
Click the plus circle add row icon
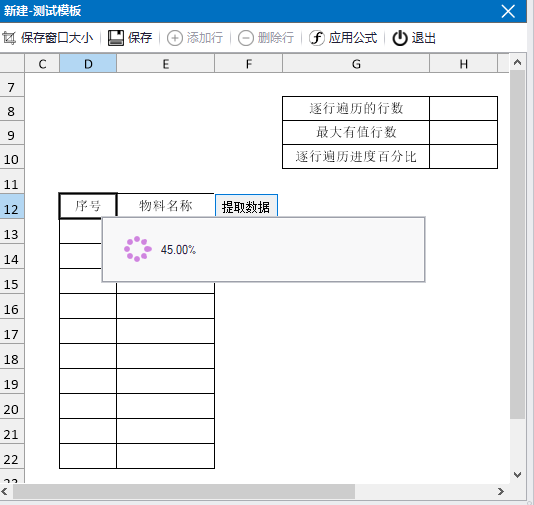pos(175,38)
